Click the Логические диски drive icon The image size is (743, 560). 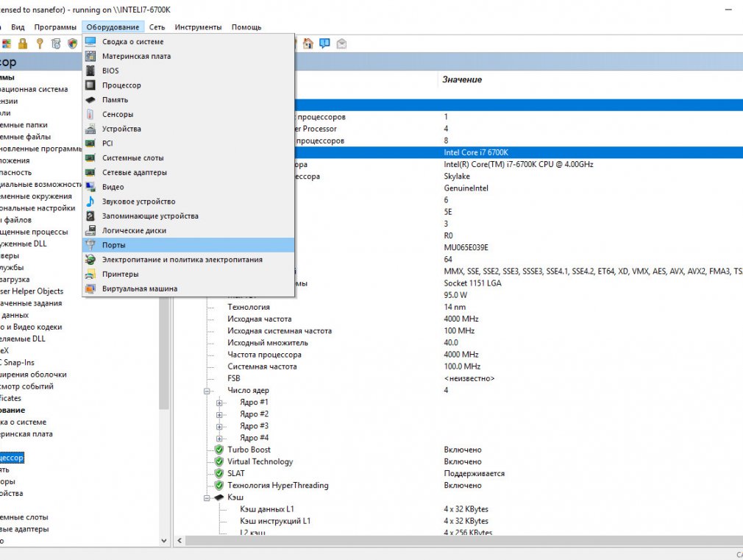coord(90,230)
